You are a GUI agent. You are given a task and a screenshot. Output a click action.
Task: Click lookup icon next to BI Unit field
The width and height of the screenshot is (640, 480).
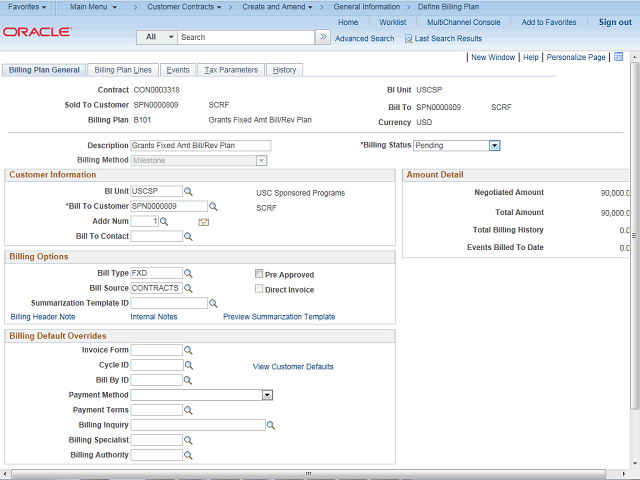188,191
